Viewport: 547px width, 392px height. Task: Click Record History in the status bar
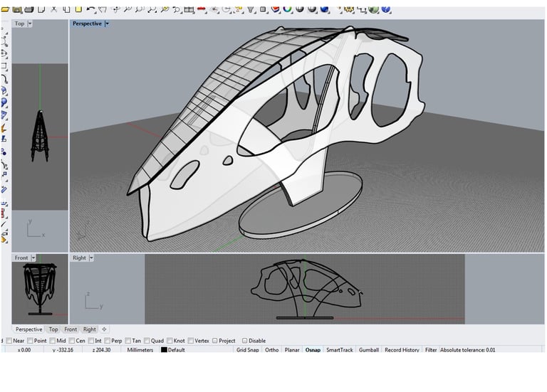402,349
